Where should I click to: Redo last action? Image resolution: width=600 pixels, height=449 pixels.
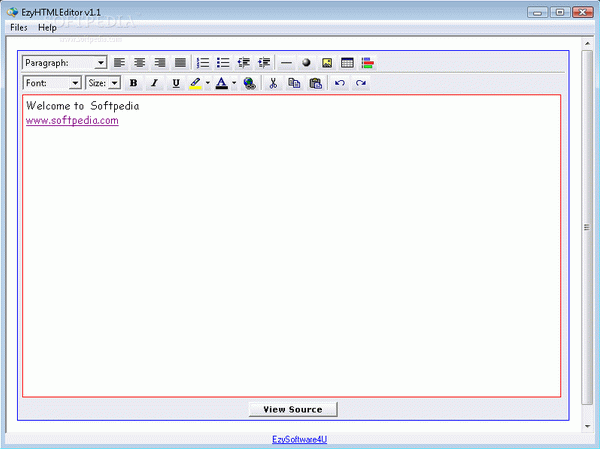tap(361, 83)
